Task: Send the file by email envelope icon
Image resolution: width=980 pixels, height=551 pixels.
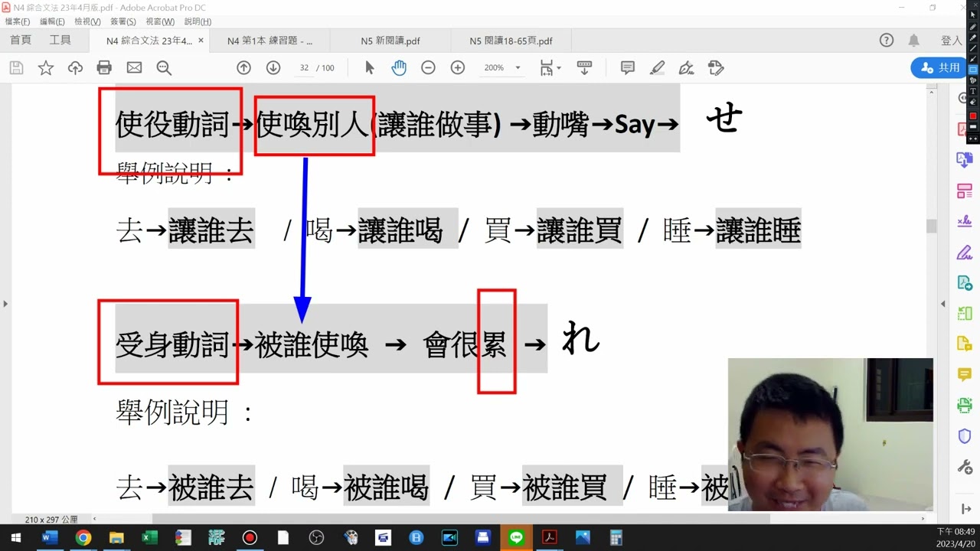Action: (134, 68)
